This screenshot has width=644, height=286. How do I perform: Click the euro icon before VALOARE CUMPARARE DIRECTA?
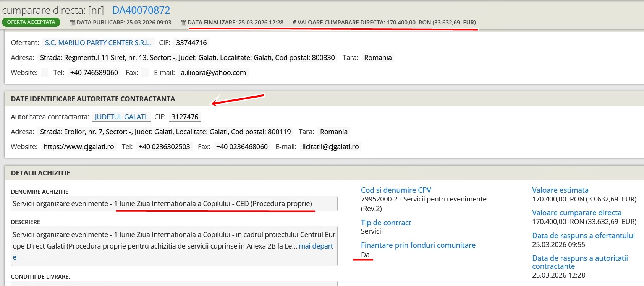(x=294, y=22)
